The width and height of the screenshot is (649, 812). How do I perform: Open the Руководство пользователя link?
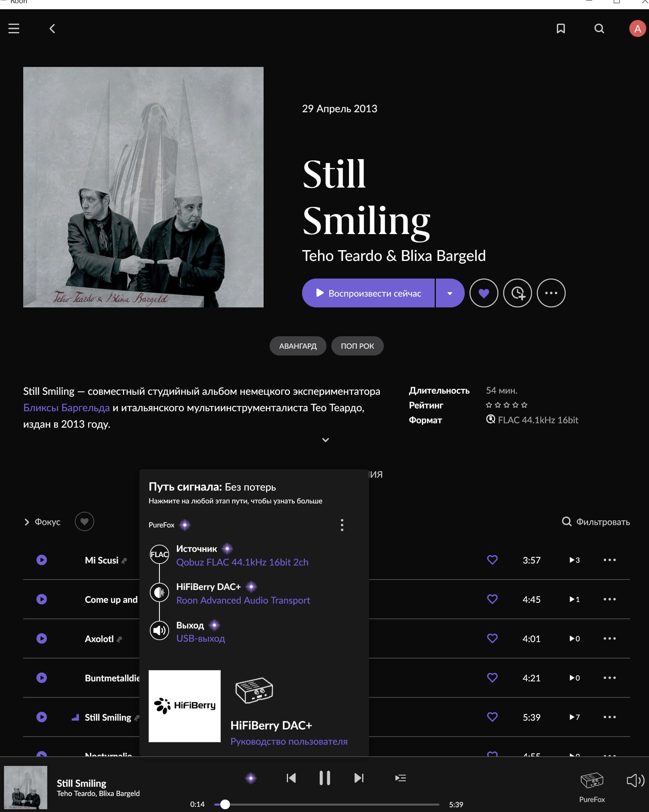[289, 741]
